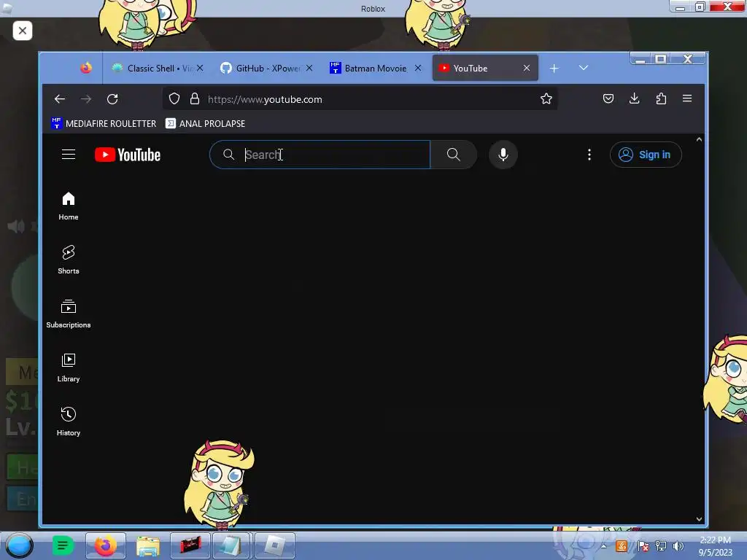Screen dimensions: 747x560
Task: Open MEDIAFIRE ROULETTER bookmark
Action: point(104,123)
